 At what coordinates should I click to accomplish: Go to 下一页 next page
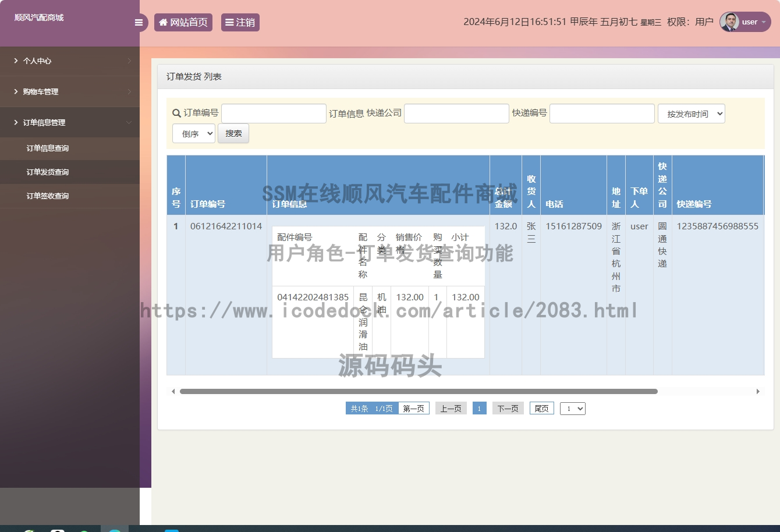(508, 409)
